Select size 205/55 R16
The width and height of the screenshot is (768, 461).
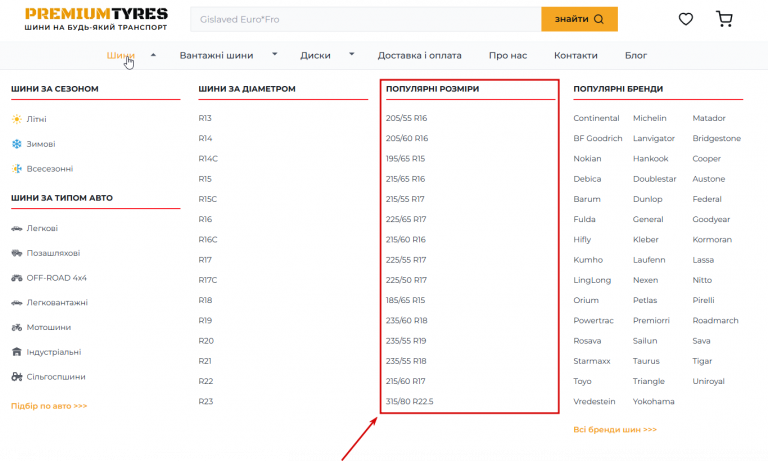(x=406, y=118)
